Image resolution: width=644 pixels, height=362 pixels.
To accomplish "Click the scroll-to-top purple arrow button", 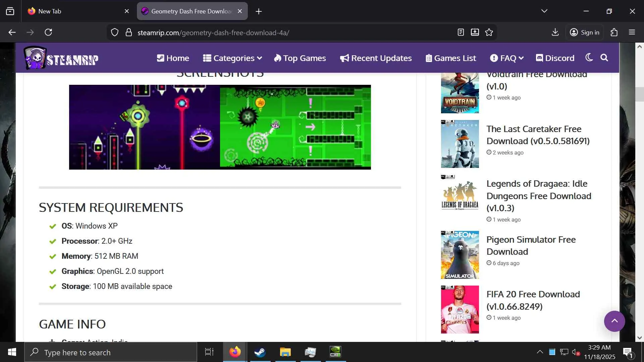I will point(614,321).
